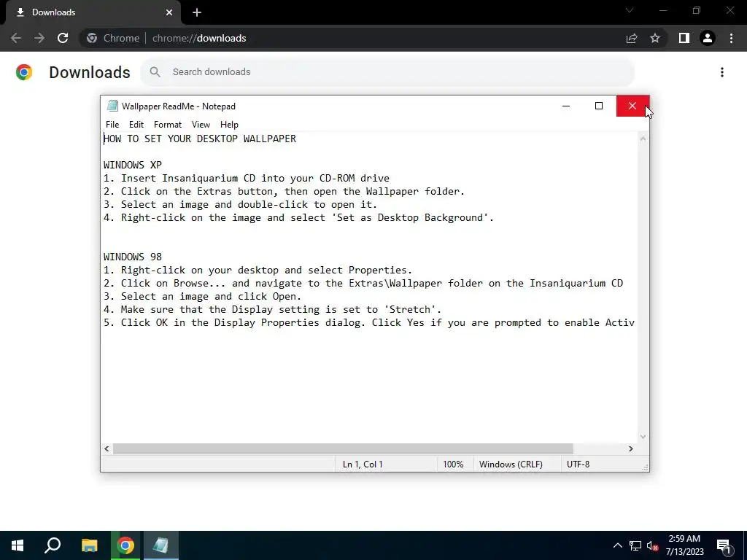Open the Help menu in Notepad
Screen dimensions: 747x560
click(x=229, y=124)
